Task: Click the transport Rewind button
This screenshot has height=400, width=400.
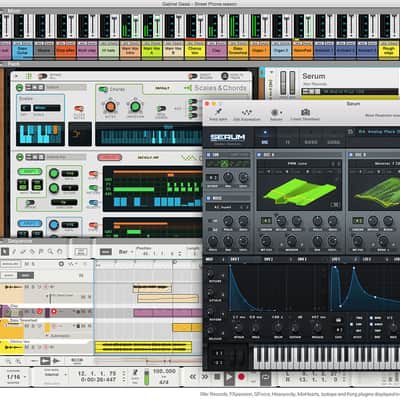Action: coord(193,377)
